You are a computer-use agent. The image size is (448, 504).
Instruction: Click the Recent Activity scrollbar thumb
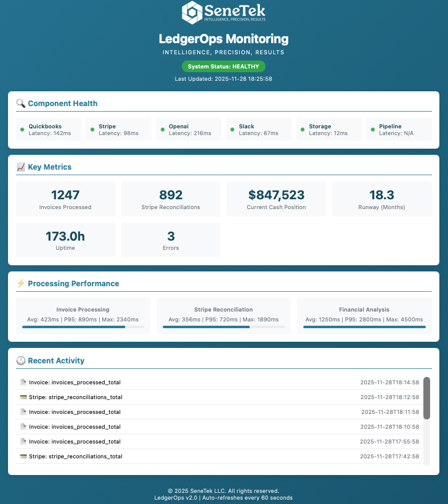click(426, 399)
